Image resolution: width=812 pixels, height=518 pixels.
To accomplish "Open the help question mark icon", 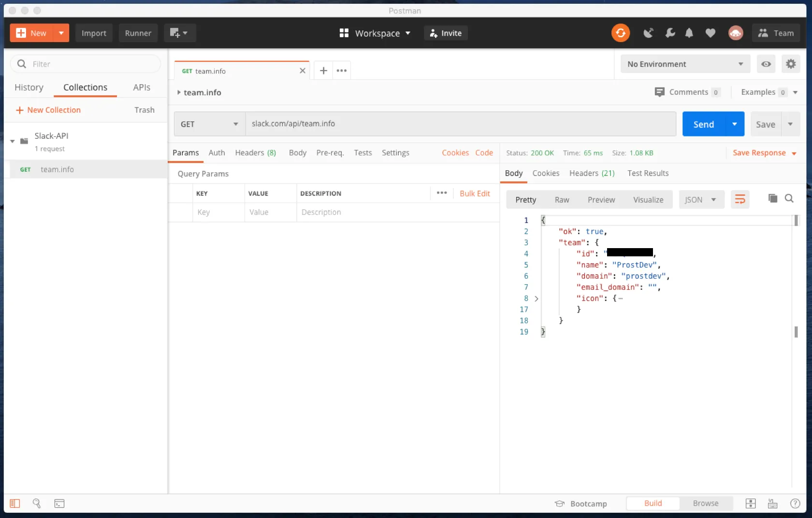I will point(795,503).
